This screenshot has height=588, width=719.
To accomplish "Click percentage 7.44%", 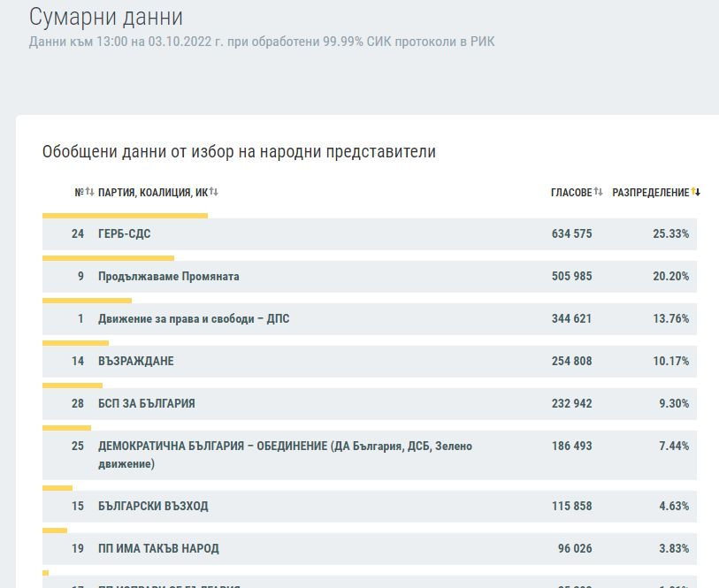I will [674, 446].
